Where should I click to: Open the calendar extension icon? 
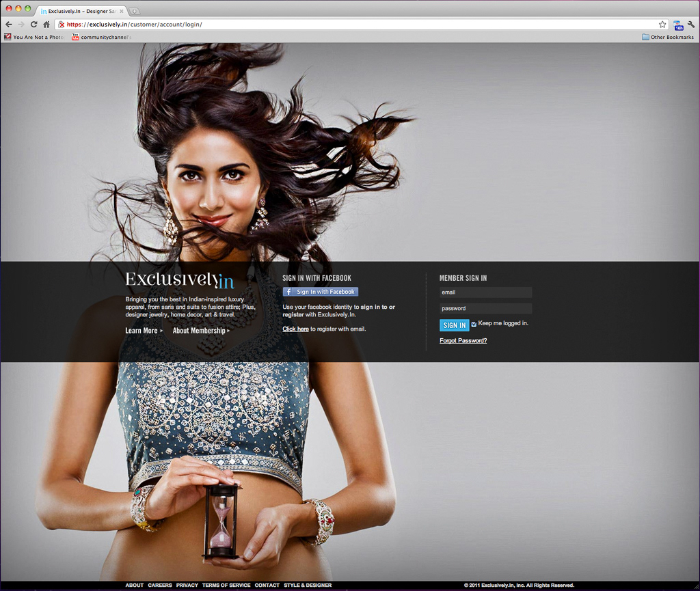click(678, 25)
